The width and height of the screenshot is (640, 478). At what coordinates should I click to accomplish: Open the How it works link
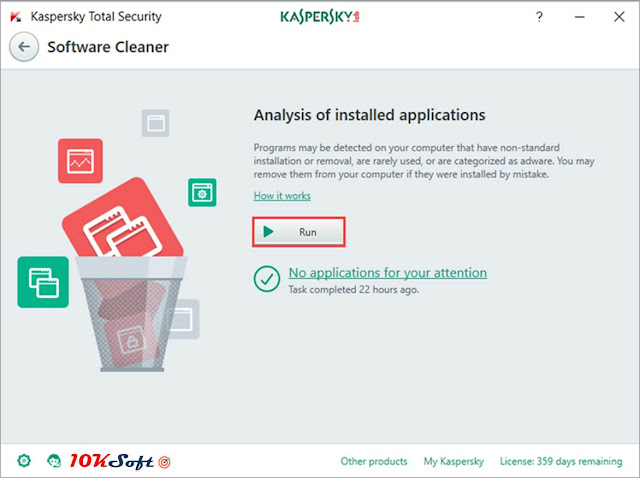pos(282,196)
